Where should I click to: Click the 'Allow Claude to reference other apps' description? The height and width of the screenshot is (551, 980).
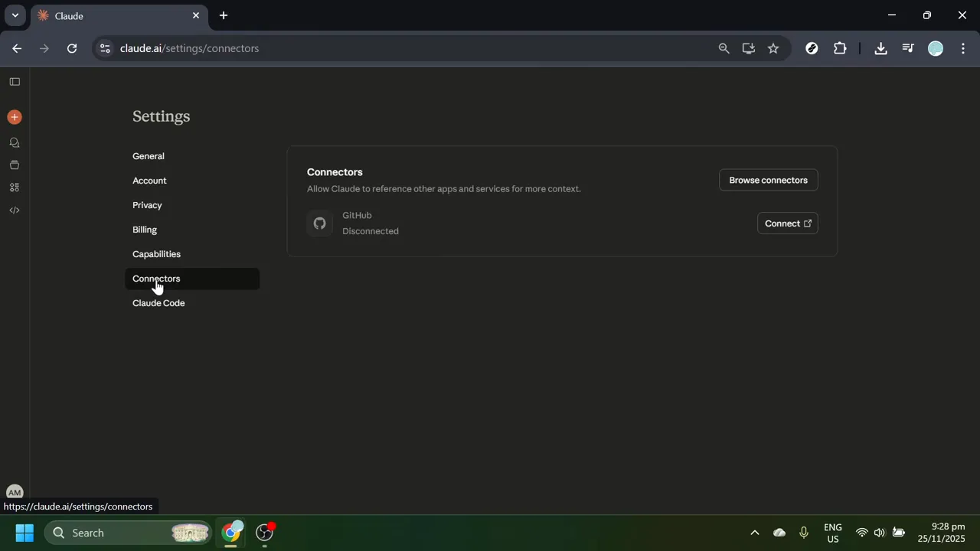(x=444, y=189)
